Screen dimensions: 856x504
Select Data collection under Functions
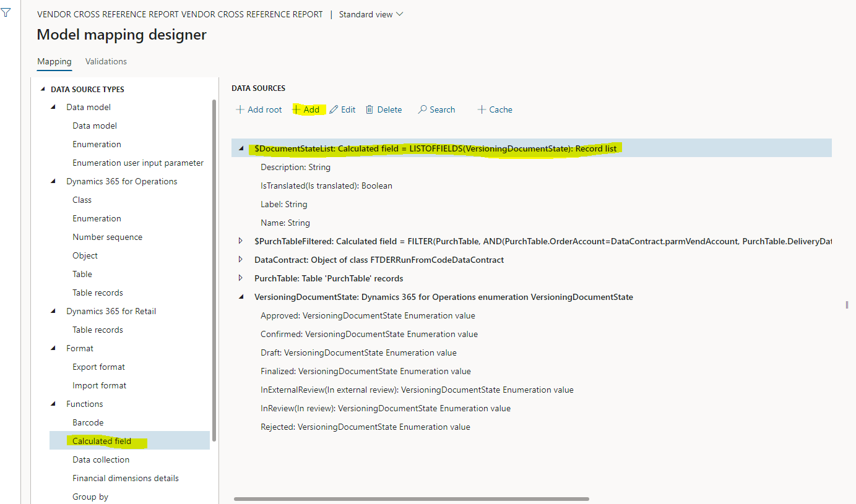[101, 459]
